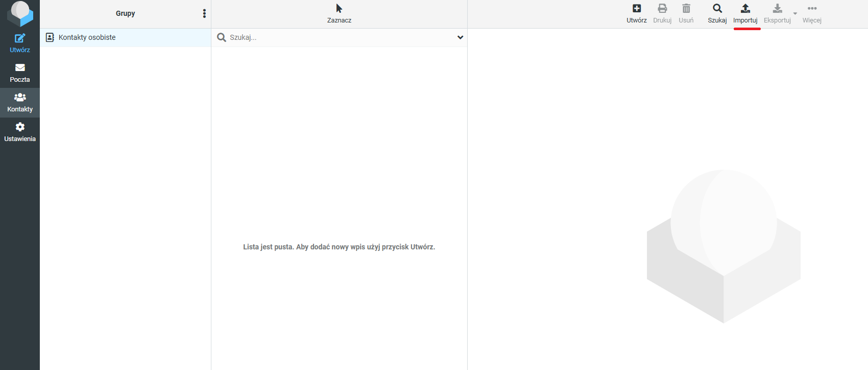Viewport: 868px width, 370px height.
Task: Click Importuj contacts button
Action: click(x=745, y=14)
